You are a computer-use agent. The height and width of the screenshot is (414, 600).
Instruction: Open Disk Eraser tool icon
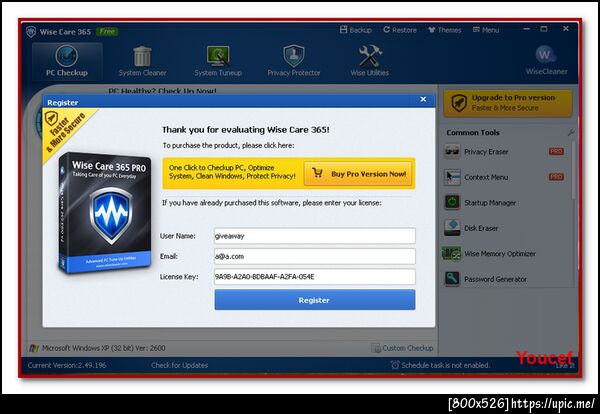tap(452, 228)
